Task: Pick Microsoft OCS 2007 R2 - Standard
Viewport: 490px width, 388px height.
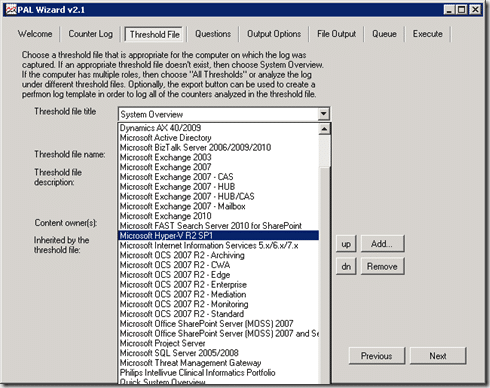Action: click(218, 314)
